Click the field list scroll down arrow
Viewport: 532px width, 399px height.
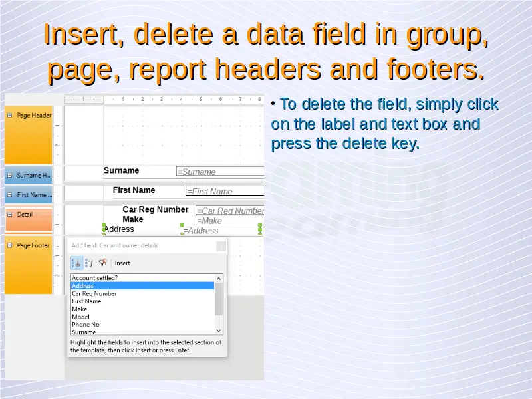click(219, 331)
